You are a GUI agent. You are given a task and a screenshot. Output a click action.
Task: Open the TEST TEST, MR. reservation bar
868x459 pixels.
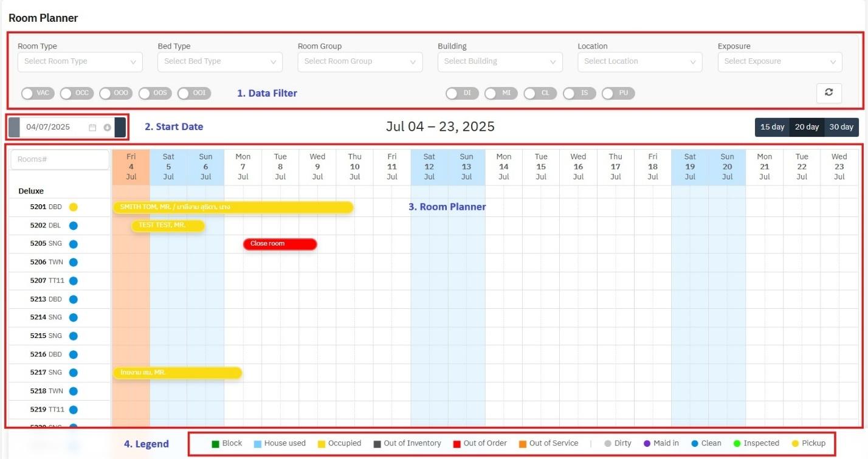pos(168,226)
